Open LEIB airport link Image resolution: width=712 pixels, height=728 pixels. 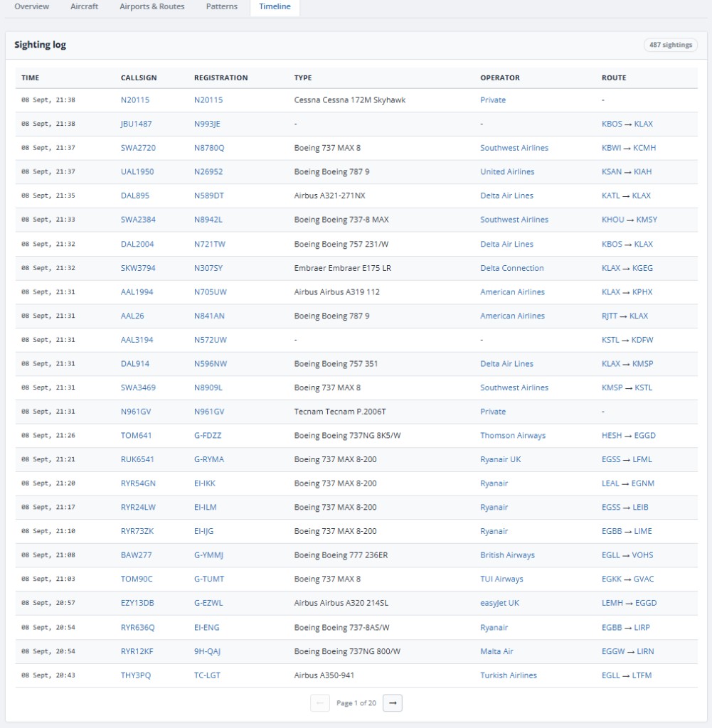pos(640,508)
